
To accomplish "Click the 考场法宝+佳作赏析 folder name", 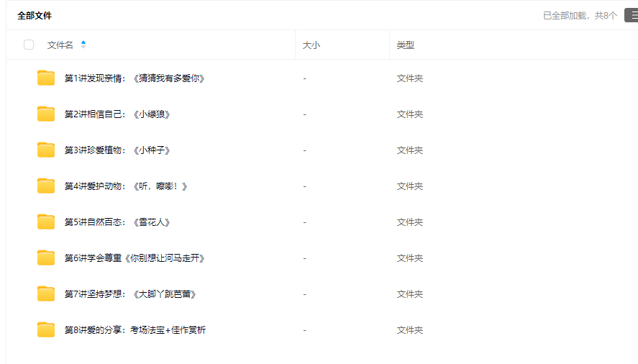I will click(135, 330).
